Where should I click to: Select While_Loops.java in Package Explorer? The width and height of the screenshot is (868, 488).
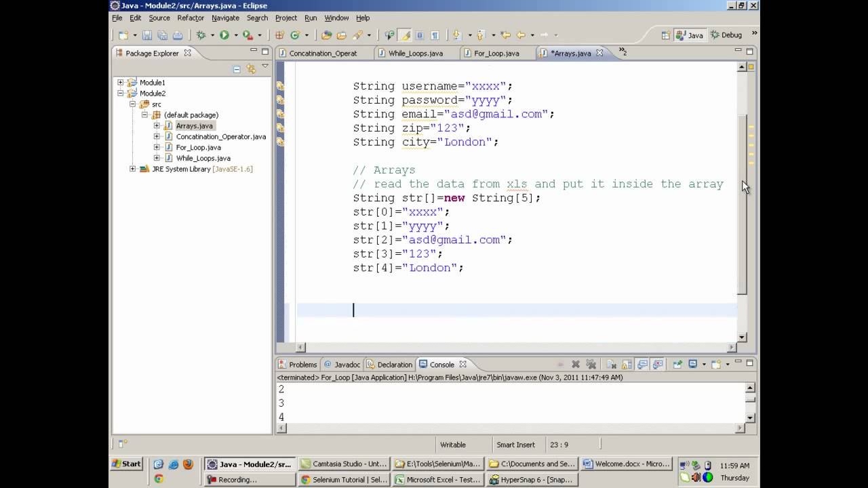[203, 159]
